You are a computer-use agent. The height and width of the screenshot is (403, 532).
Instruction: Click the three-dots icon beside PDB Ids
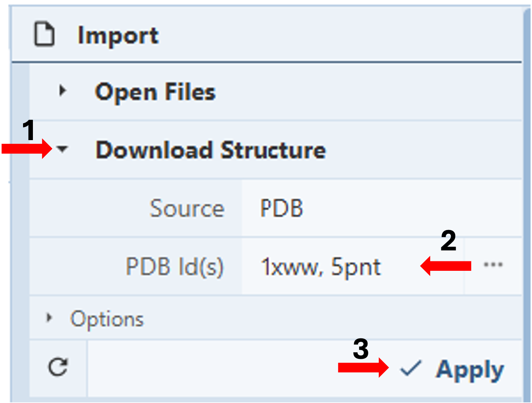(x=493, y=265)
